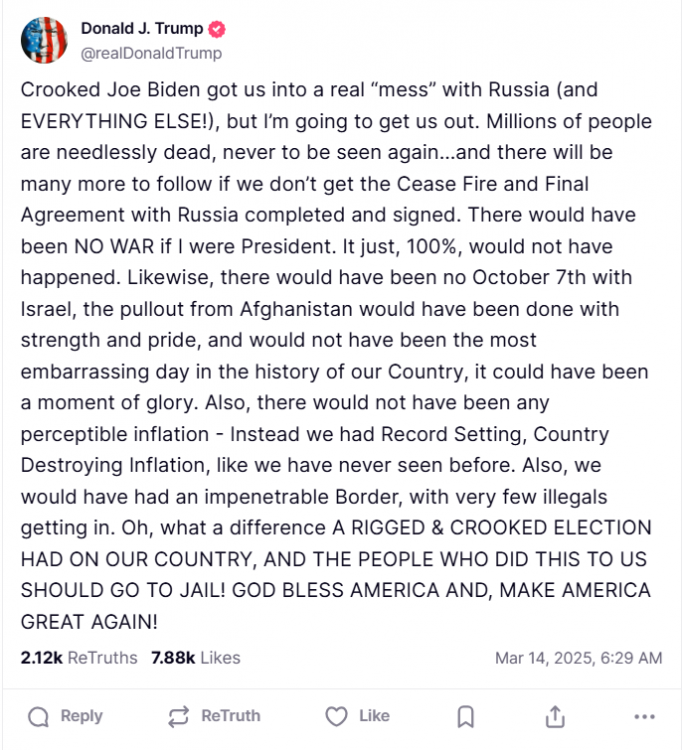Click the closing 'GREAT AGAIN!' text
This screenshot has height=750, width=682.
(x=89, y=621)
